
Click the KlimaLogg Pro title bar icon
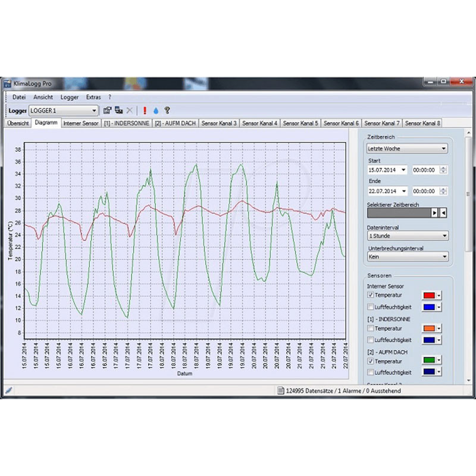point(7,83)
